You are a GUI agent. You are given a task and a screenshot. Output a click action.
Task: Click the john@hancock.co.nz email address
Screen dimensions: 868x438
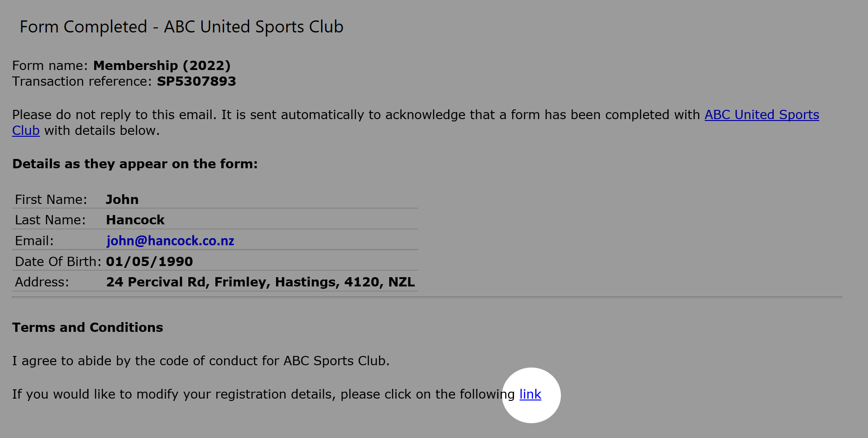point(170,241)
